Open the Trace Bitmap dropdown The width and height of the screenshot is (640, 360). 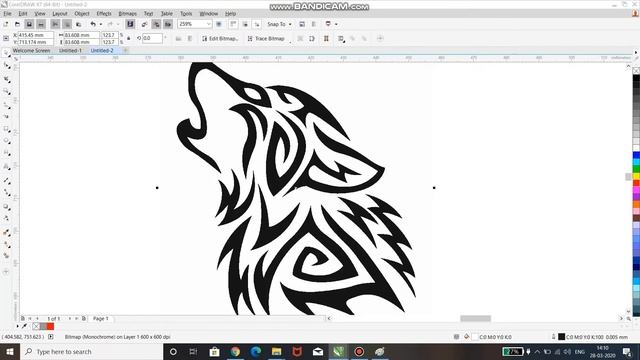tap(266, 38)
